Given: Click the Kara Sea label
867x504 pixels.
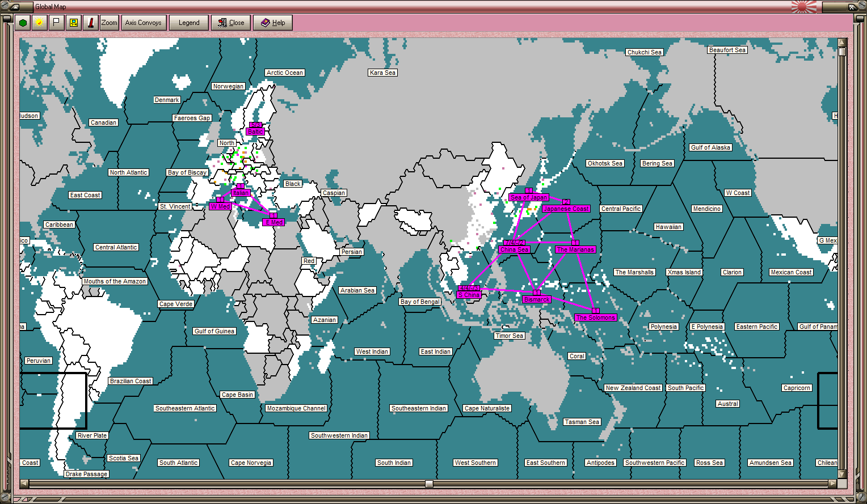Looking at the screenshot, I should coord(382,73).
